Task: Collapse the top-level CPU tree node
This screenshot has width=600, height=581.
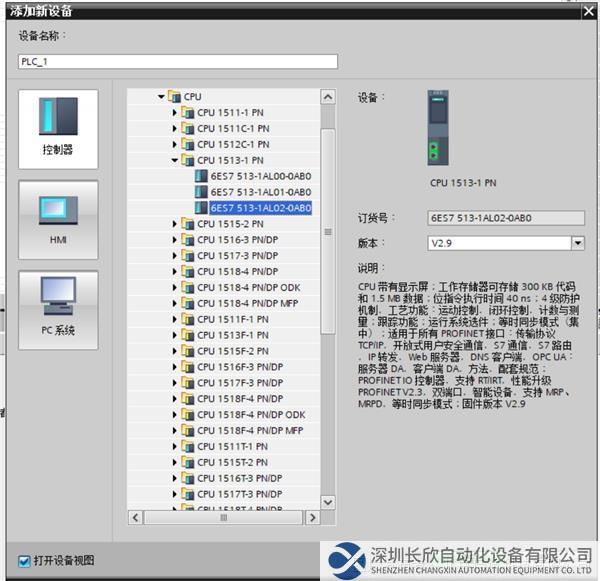Action: click(x=160, y=97)
